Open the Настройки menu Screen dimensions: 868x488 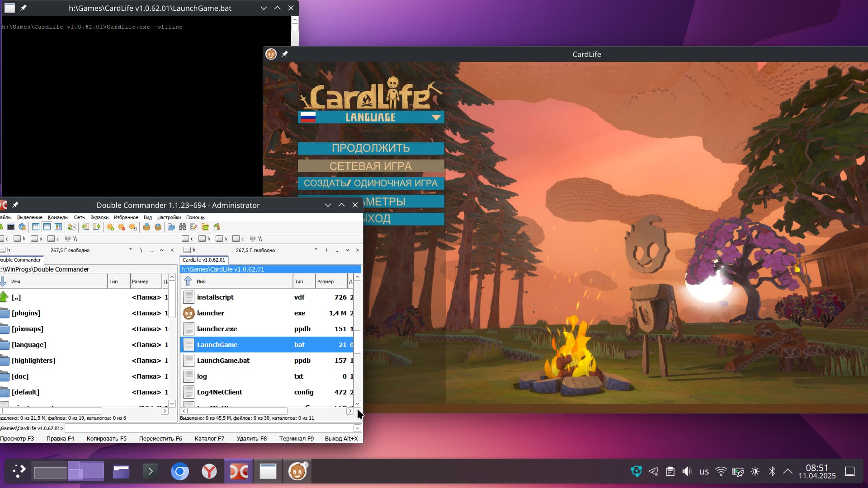[x=169, y=217]
